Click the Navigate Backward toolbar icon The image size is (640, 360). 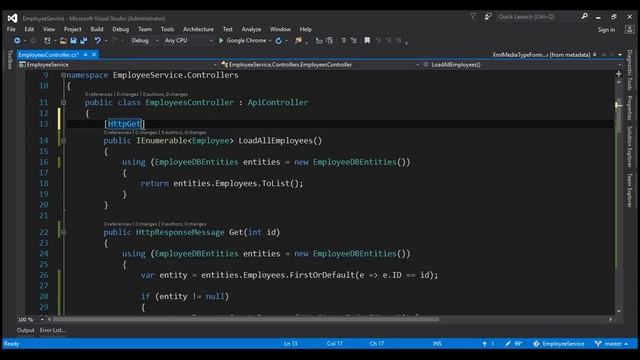pyautogui.click(x=17, y=41)
